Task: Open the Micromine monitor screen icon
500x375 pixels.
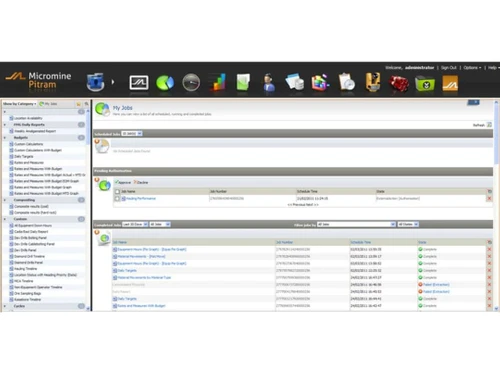Action: tap(139, 83)
